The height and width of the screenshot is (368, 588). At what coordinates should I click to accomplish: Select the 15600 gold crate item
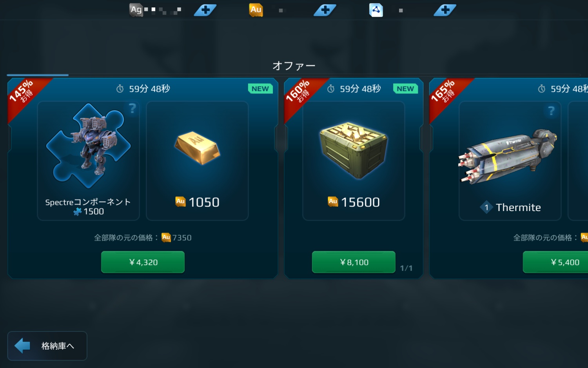354,161
